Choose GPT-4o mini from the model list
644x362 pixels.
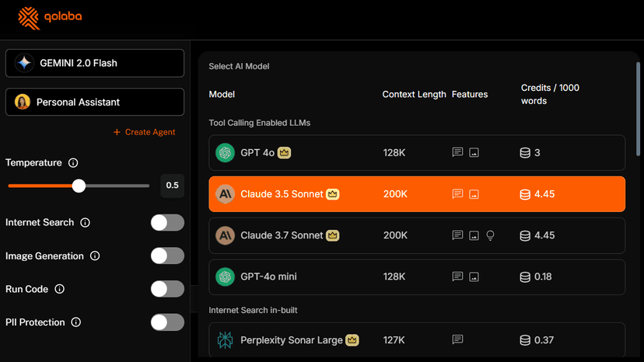tap(417, 277)
